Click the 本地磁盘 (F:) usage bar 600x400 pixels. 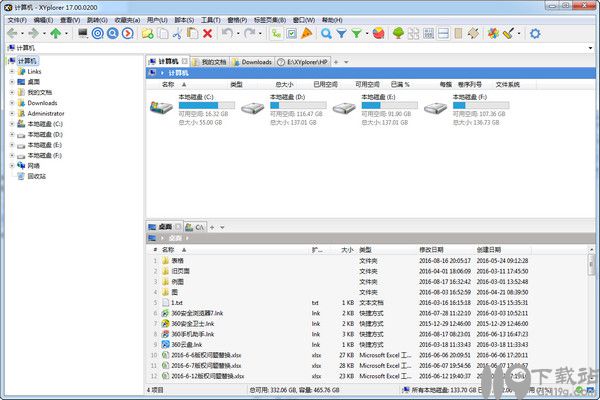pyautogui.click(x=481, y=105)
